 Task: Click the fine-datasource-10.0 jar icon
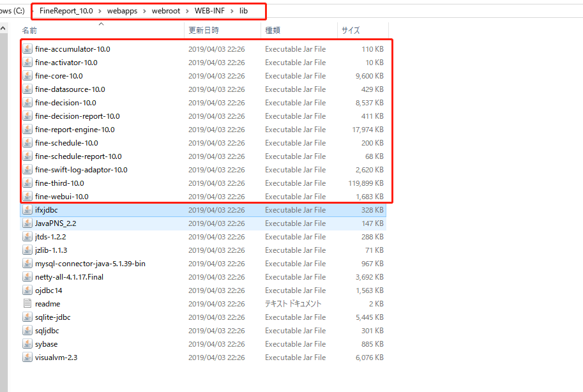27,89
